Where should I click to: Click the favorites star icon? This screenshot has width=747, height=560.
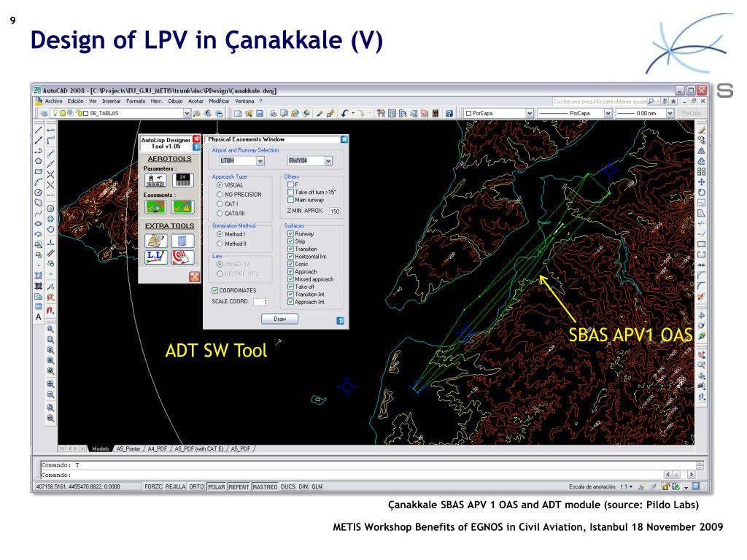click(673, 101)
